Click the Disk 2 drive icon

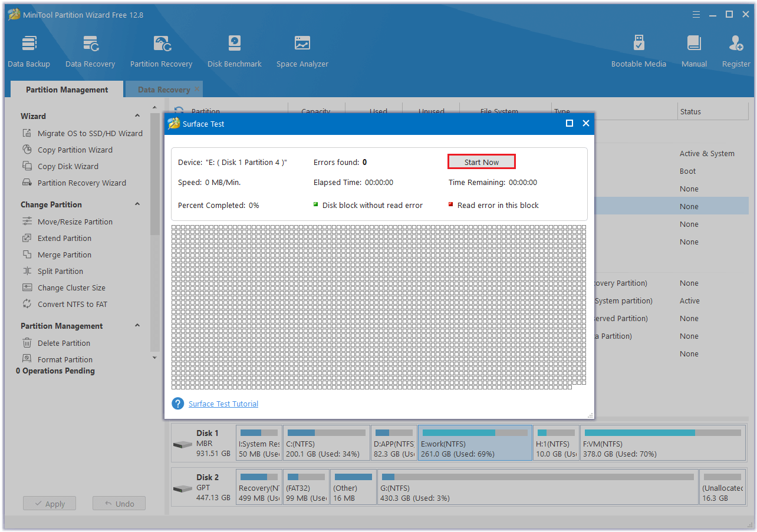coord(183,488)
